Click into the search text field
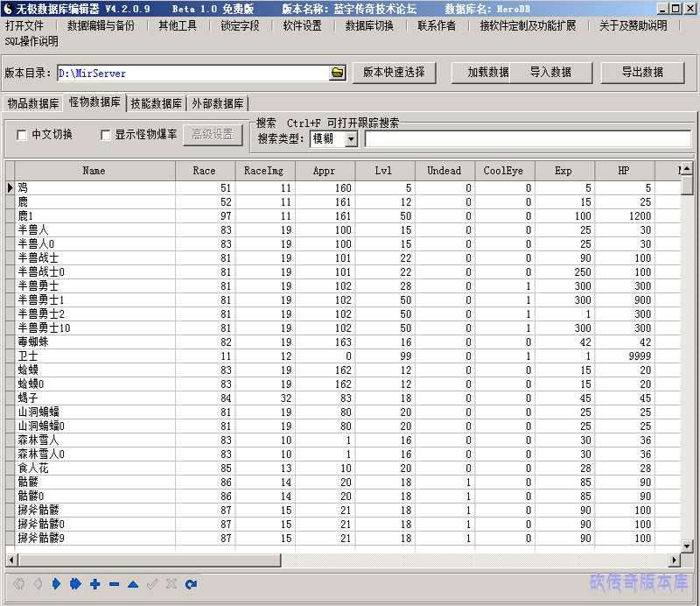This screenshot has width=700, height=606. pyautogui.click(x=527, y=139)
